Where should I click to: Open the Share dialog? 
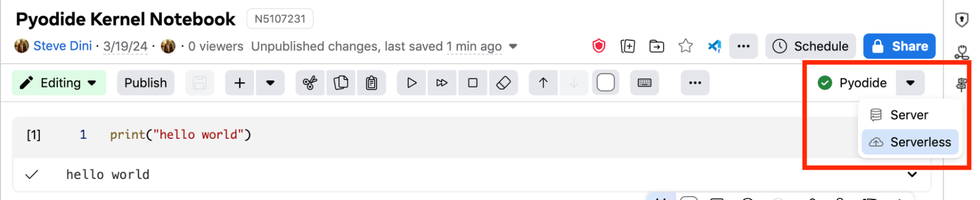point(899,46)
